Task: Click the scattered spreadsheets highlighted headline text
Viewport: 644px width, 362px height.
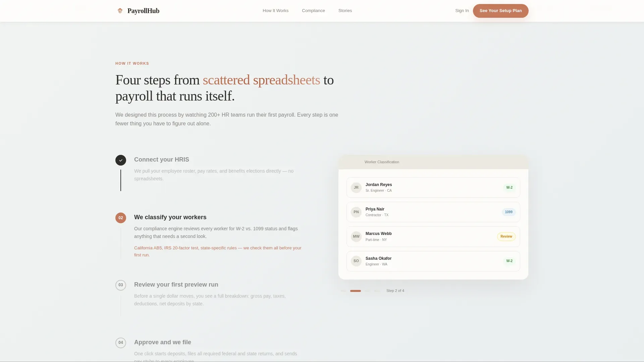Action: (x=261, y=80)
